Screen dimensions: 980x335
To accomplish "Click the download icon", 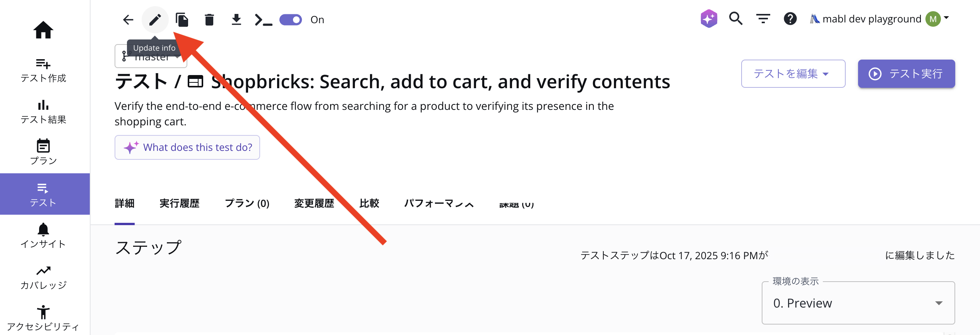I will click(236, 20).
